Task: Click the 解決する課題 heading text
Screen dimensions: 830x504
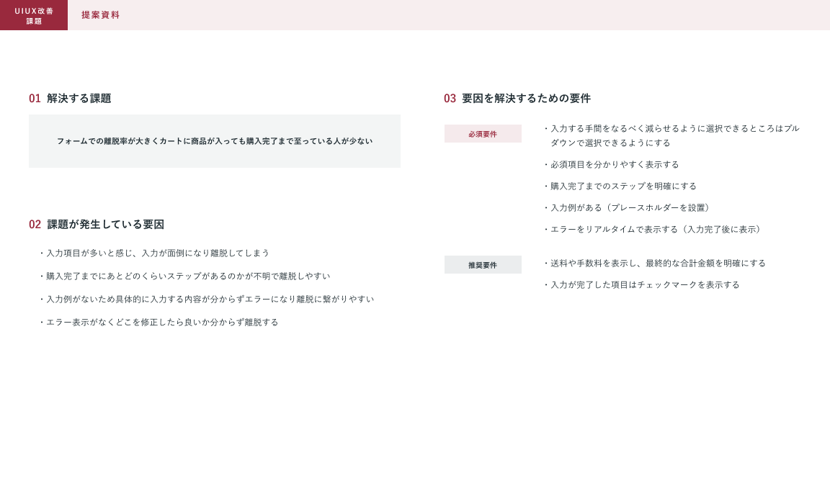Action: (79, 99)
